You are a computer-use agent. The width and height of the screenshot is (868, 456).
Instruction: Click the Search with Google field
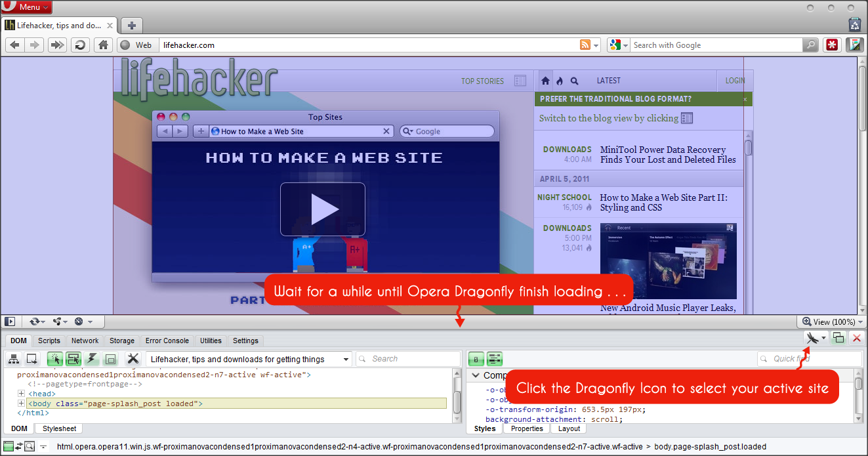pyautogui.click(x=716, y=45)
